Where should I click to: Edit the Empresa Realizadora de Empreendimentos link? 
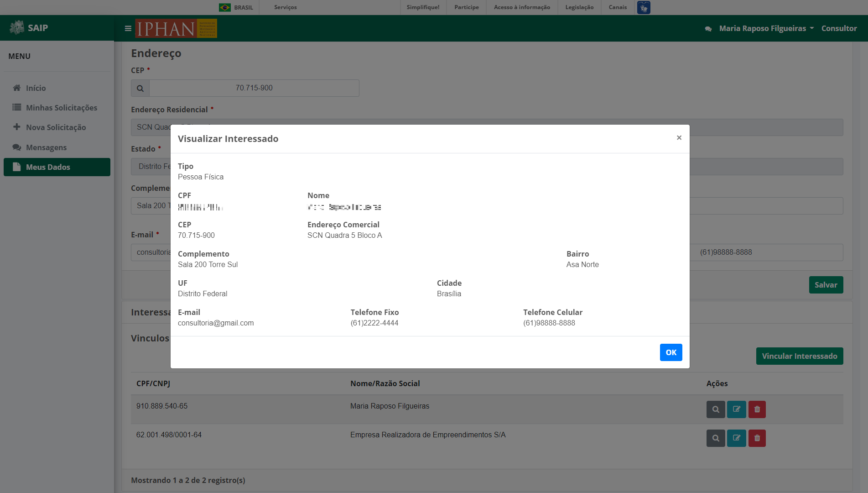click(x=736, y=438)
